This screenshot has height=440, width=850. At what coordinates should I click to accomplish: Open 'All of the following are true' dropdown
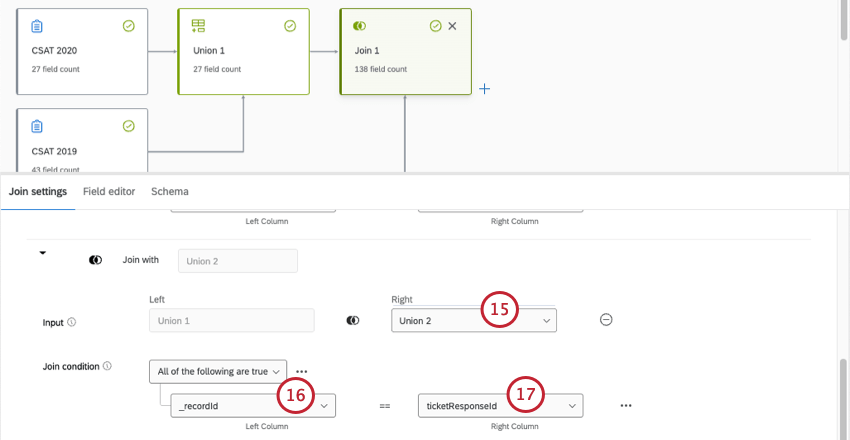[218, 371]
